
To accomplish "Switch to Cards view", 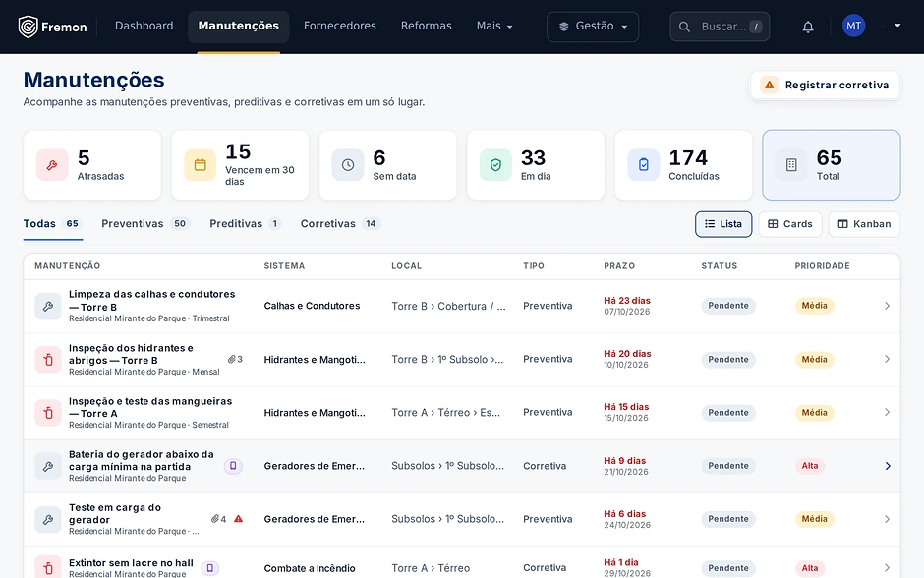I will 789,224.
